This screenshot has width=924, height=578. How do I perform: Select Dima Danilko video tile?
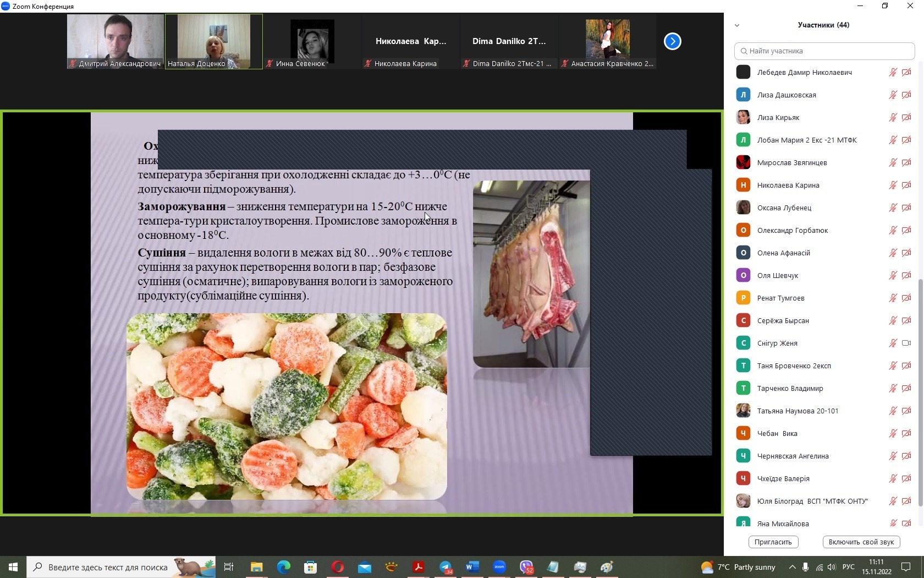(509, 41)
